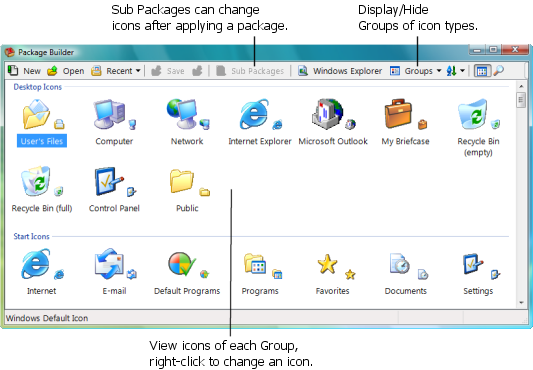Select the Default Programs icon
Screen dimensions: 533x370
[187, 272]
